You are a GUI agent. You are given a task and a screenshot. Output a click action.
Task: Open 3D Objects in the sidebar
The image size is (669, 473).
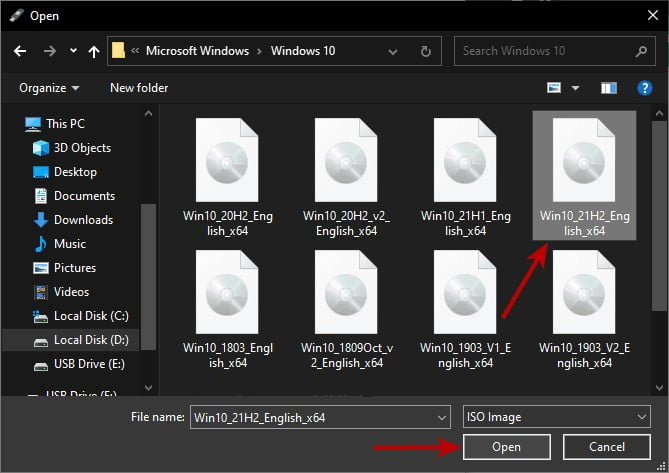point(82,148)
